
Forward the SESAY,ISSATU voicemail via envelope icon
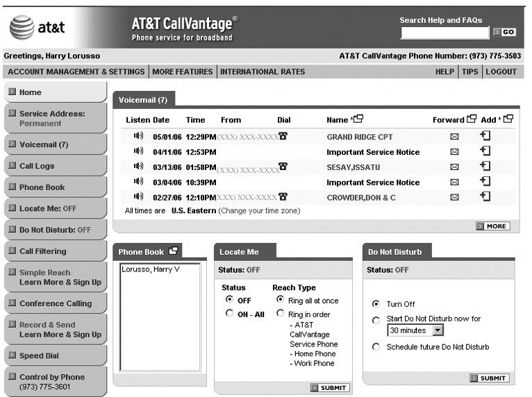tap(454, 167)
